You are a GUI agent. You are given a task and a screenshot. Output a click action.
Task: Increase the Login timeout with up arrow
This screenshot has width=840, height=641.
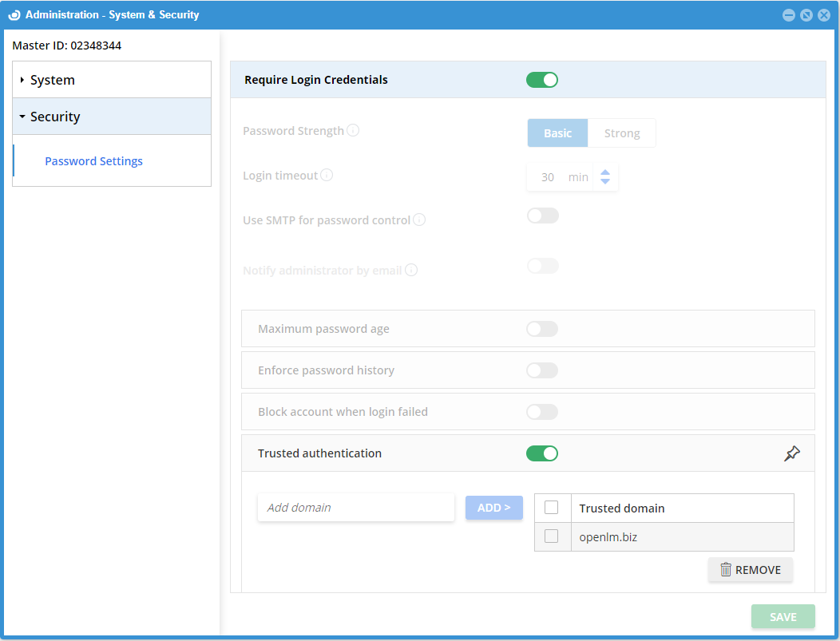pyautogui.click(x=605, y=172)
